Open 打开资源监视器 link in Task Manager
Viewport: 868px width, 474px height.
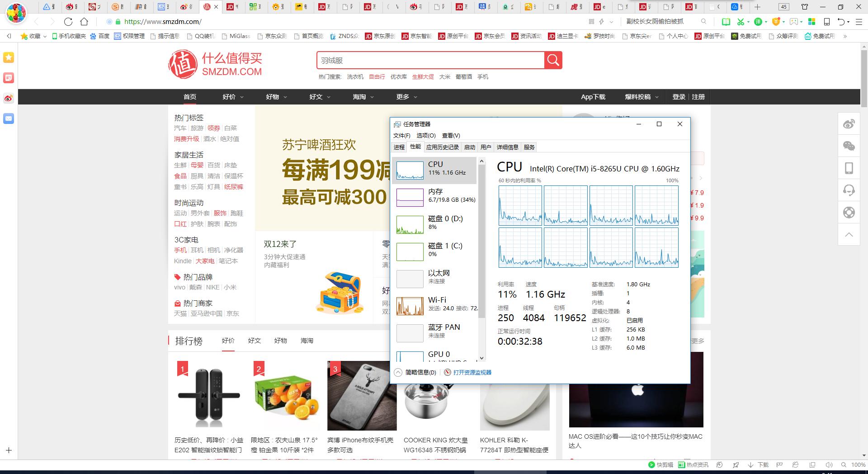pyautogui.click(x=472, y=372)
